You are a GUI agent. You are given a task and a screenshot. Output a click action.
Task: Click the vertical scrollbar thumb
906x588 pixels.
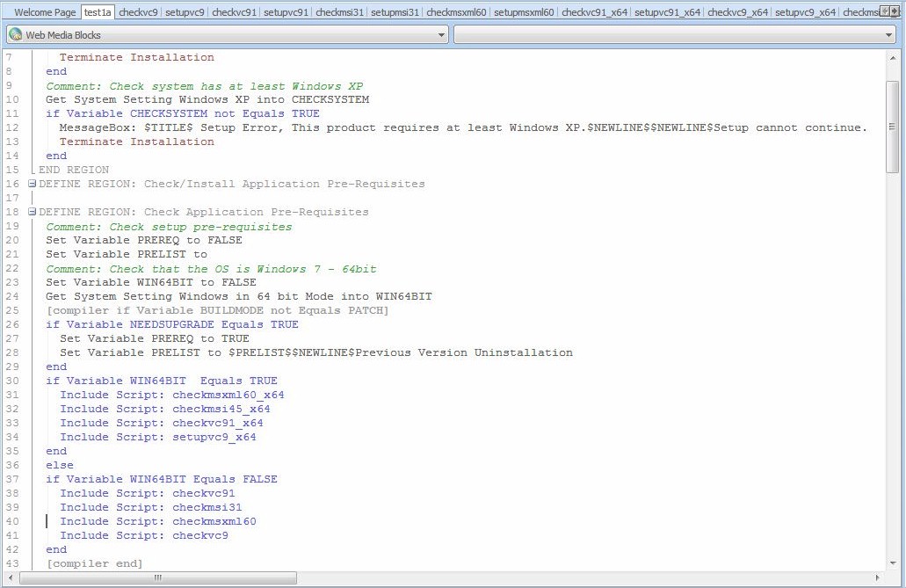click(x=893, y=126)
